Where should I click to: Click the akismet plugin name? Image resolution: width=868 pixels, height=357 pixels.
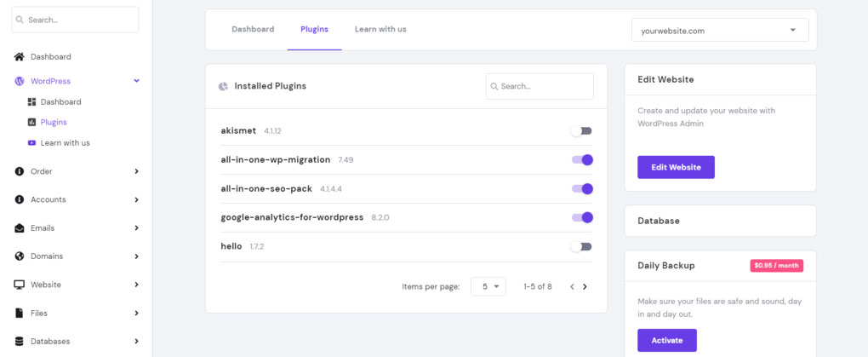pos(238,131)
